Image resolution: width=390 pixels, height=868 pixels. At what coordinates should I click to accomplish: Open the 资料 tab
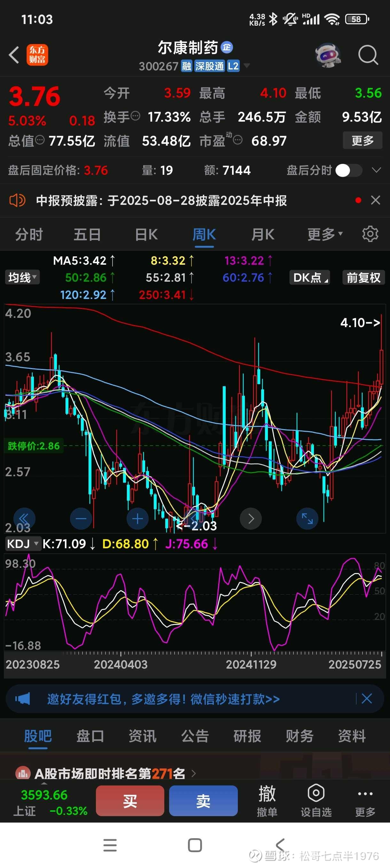pos(352,736)
